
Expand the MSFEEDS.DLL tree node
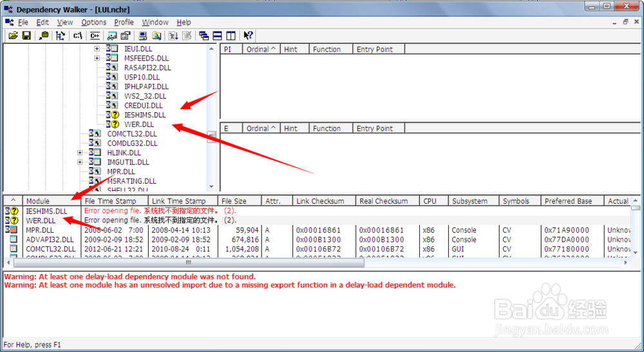coord(97,58)
